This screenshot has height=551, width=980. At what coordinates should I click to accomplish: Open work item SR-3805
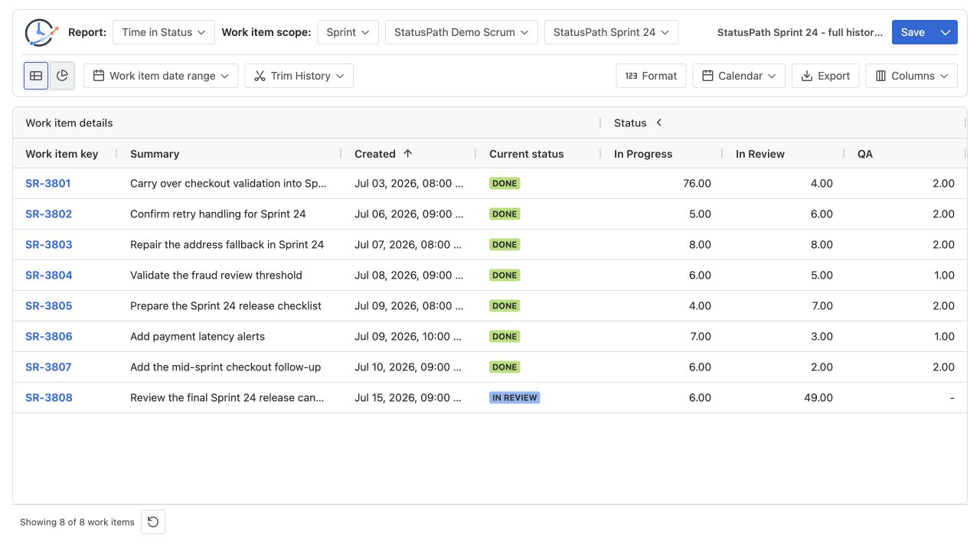click(x=49, y=306)
